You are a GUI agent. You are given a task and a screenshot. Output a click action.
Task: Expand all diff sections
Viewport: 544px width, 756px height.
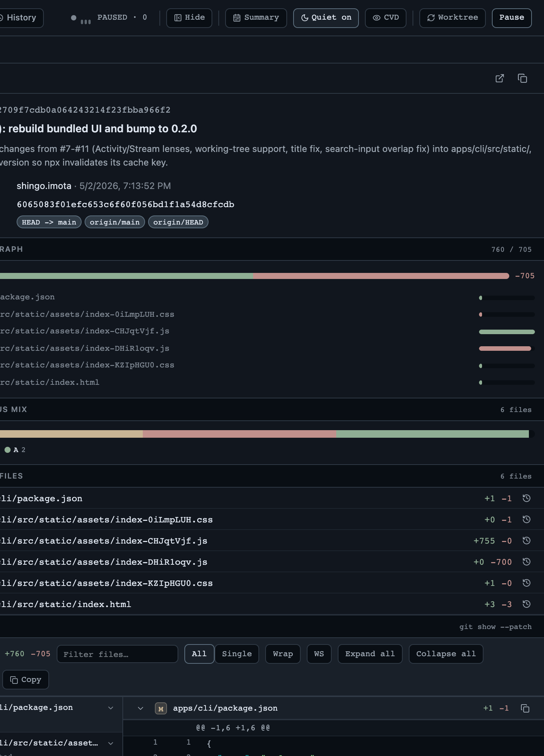370,654
